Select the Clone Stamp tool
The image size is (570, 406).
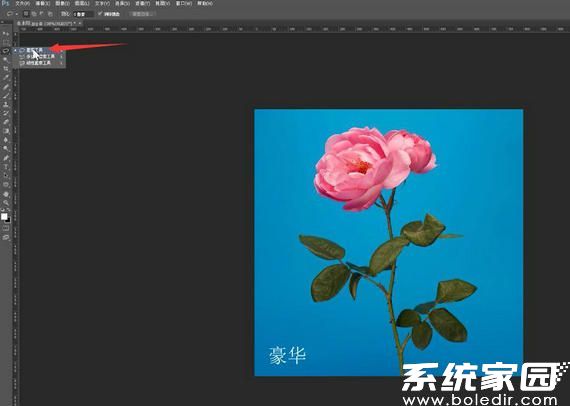click(x=5, y=104)
